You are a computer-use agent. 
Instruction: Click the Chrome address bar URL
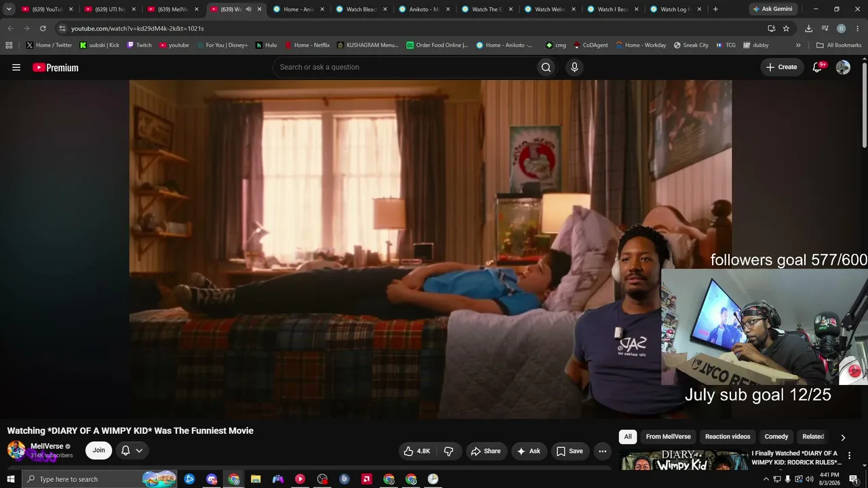tap(138, 28)
